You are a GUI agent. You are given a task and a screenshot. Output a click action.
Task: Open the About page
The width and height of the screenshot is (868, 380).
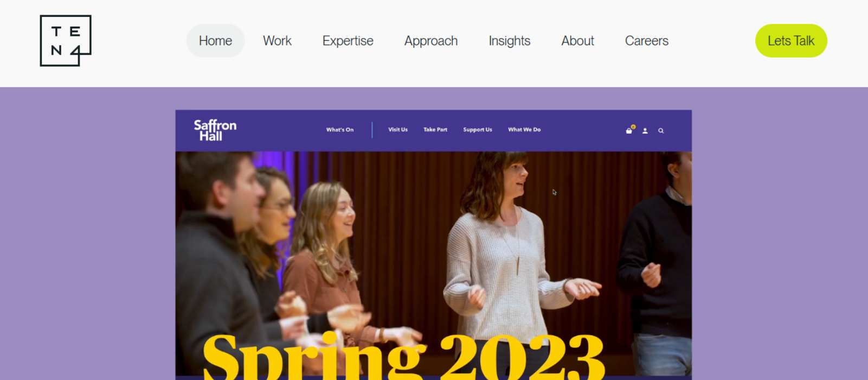tap(578, 41)
